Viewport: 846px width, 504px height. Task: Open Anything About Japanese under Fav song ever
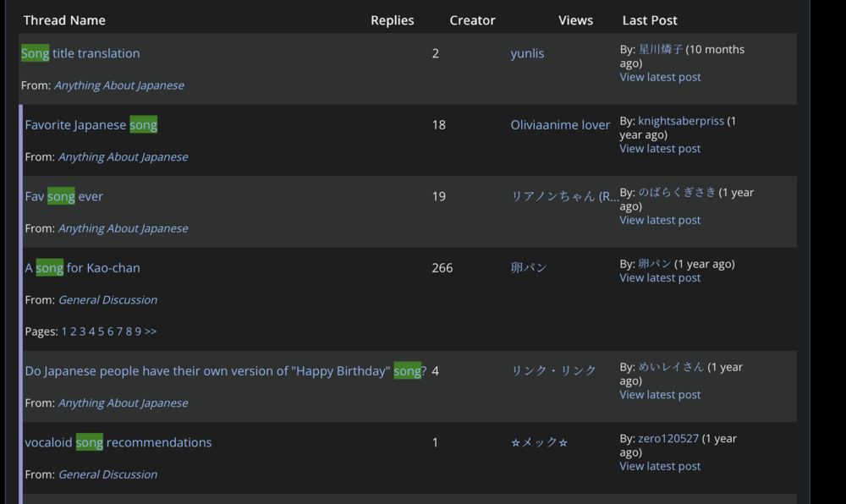[123, 228]
